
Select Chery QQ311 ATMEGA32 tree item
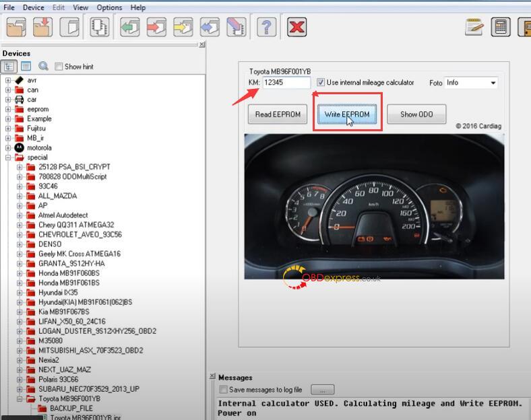tap(76, 225)
